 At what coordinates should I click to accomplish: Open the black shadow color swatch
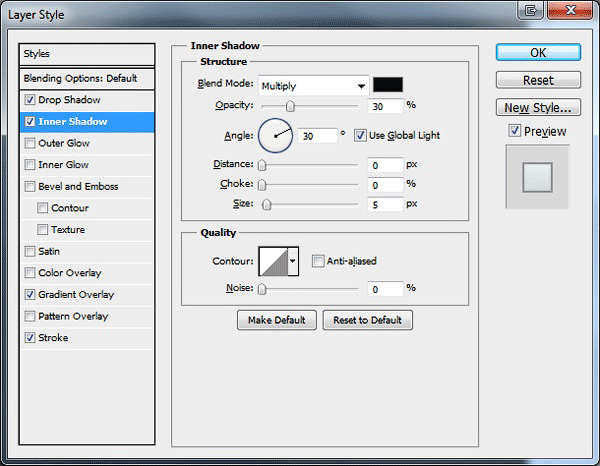(x=388, y=85)
